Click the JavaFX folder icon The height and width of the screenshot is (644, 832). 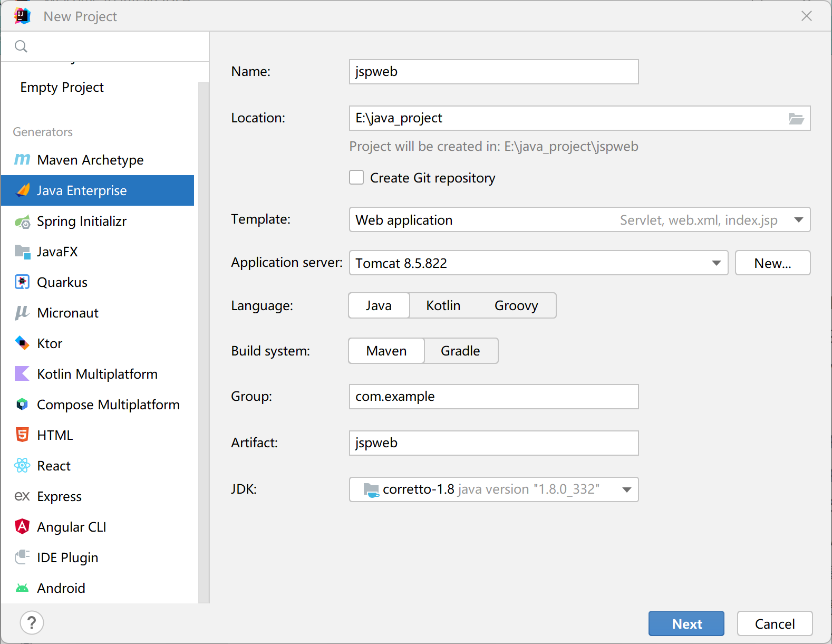click(x=22, y=252)
